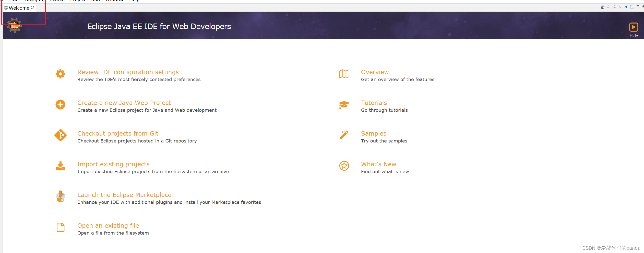Click the What's New star icon

tap(344, 166)
